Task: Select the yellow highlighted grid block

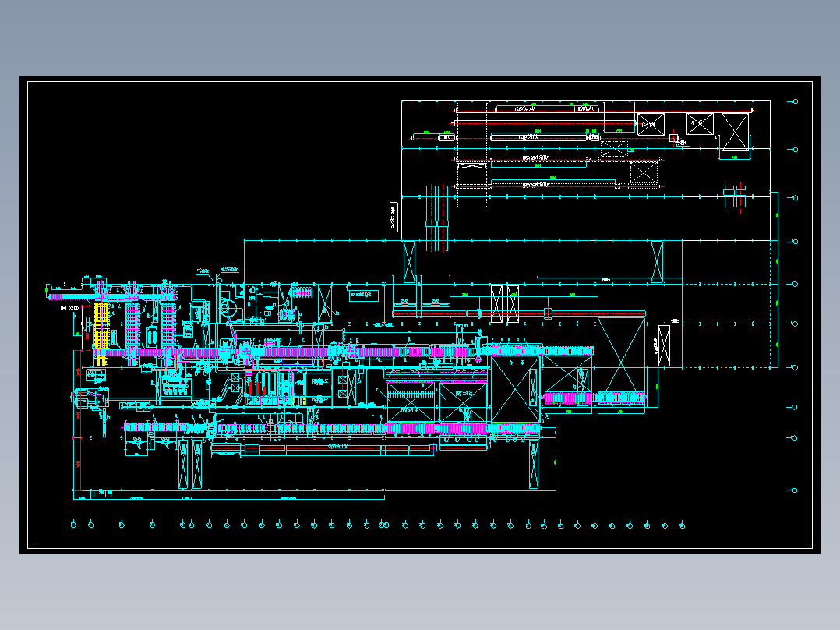Action: coord(101,326)
